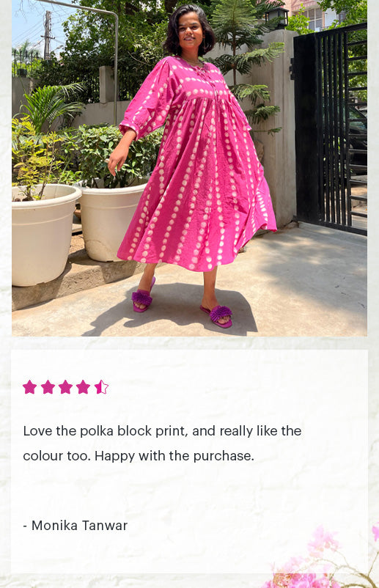Click the lantern lamp atop the wall pillar
The image size is (379, 588).
click(x=276, y=17)
